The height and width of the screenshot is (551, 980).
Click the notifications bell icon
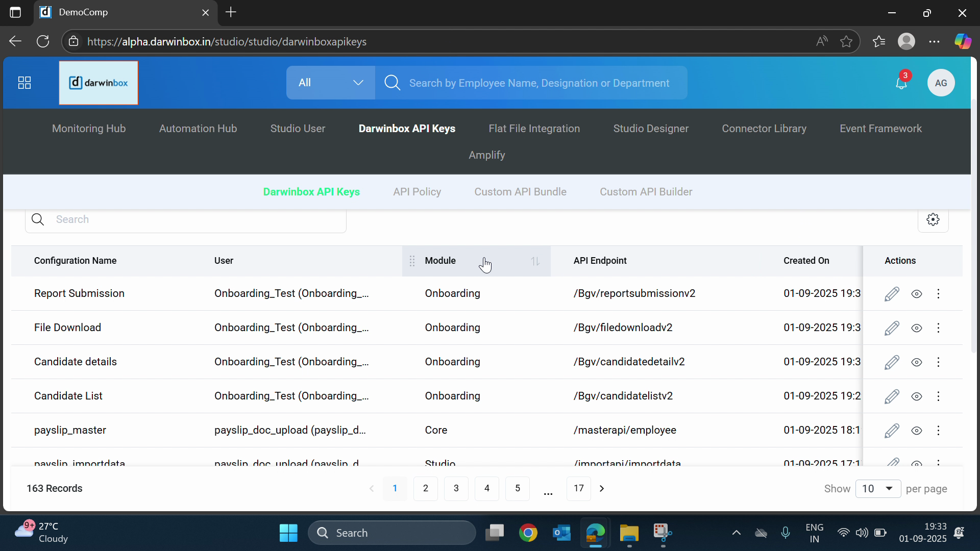pyautogui.click(x=901, y=83)
